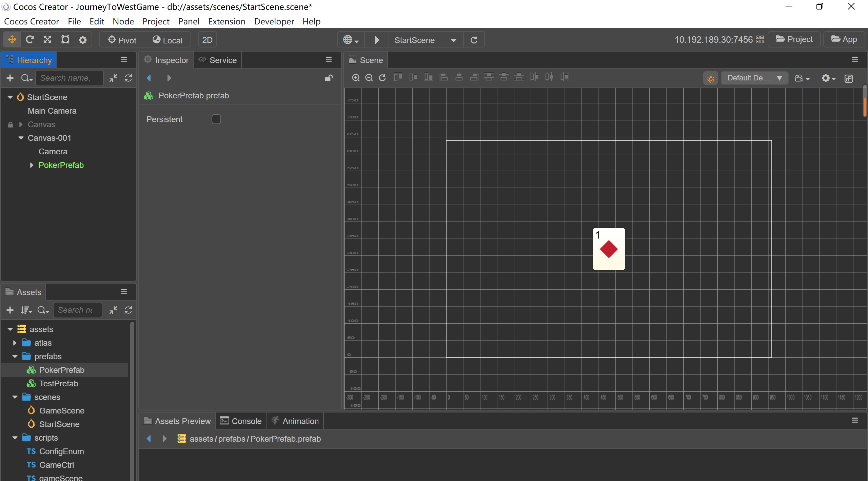Select the Scale transform tool

[x=47, y=40]
